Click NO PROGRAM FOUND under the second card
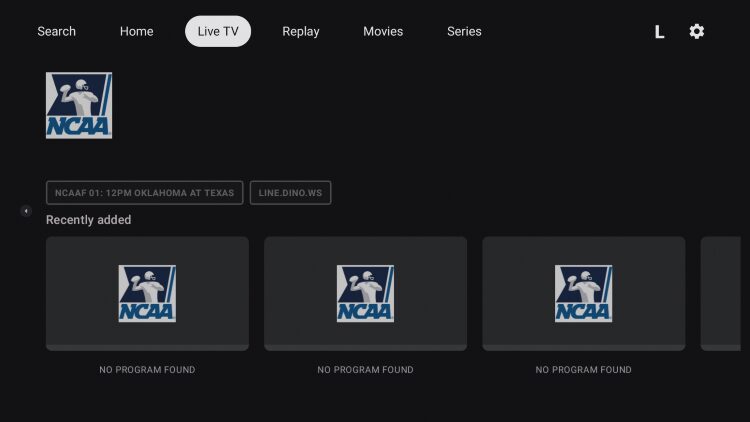This screenshot has width=750, height=422. pyautogui.click(x=365, y=370)
